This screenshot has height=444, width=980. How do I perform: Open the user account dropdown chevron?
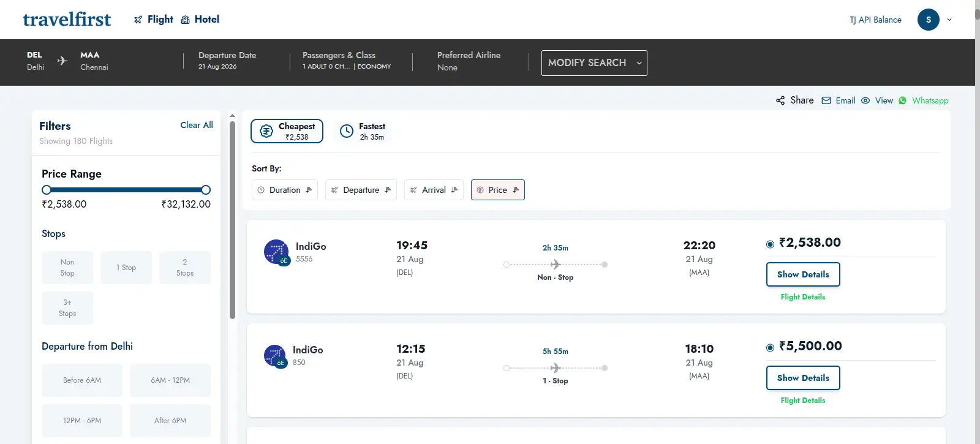[x=949, y=20]
